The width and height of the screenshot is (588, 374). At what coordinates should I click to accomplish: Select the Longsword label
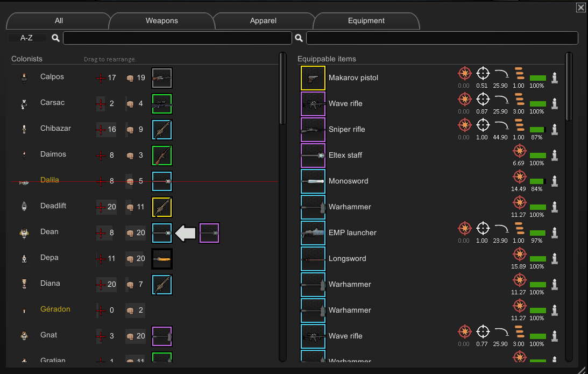click(347, 259)
